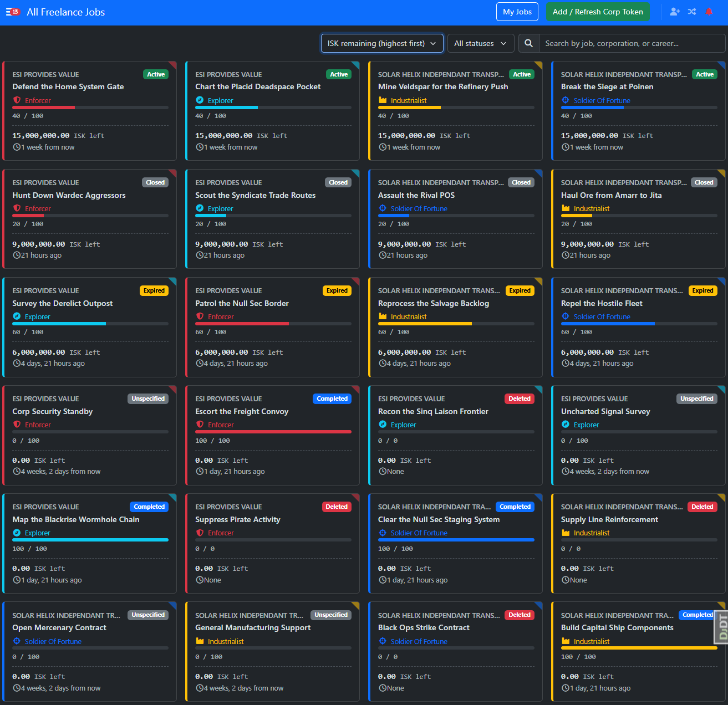Open the ISK remaining sort dropdown
Screen dimensions: 728x705
(x=382, y=43)
